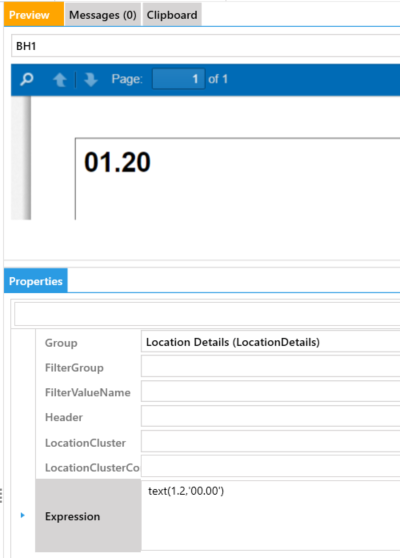
Task: Click the LocationCluster value field
Action: (270, 441)
